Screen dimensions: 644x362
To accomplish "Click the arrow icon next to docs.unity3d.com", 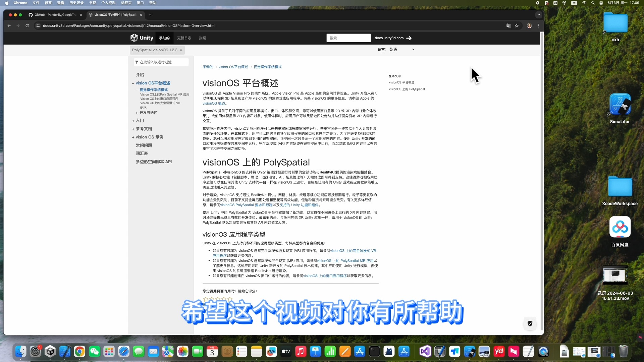I will point(409,38).
